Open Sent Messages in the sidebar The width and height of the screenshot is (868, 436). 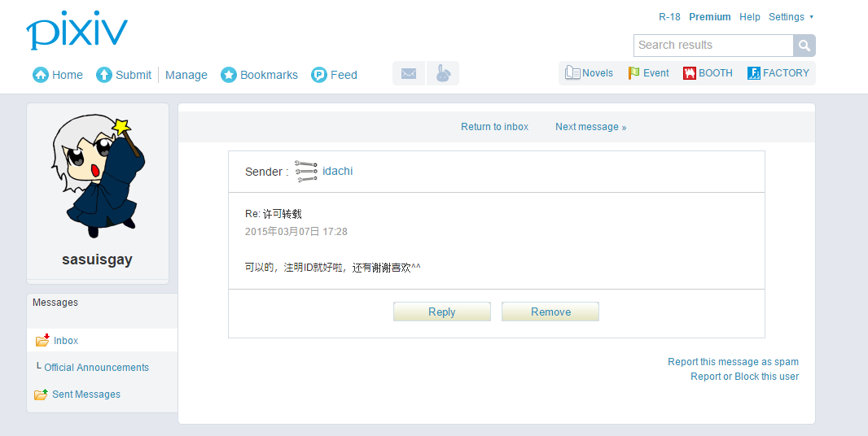pos(85,394)
